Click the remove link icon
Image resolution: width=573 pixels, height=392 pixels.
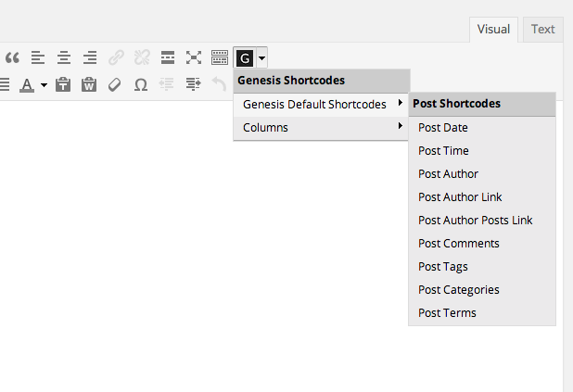(x=142, y=57)
